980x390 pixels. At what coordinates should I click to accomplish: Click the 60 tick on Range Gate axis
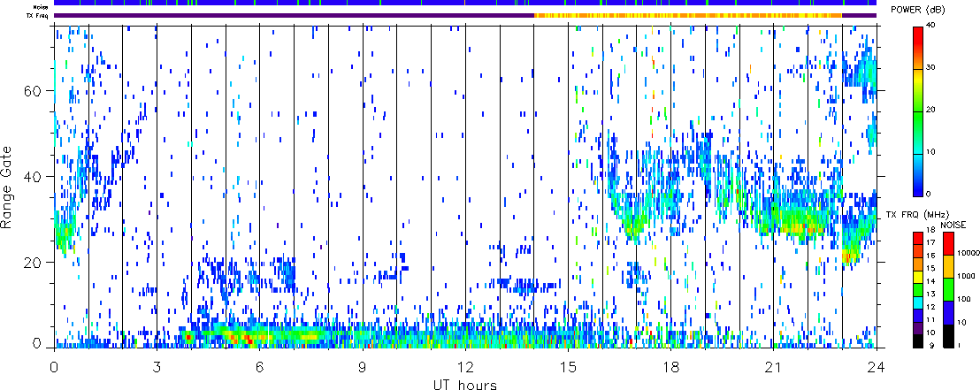click(33, 90)
